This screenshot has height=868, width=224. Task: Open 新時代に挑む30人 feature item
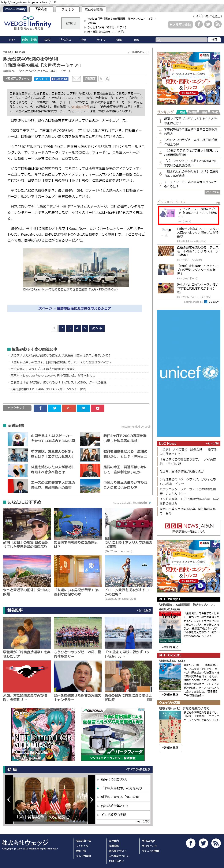114,779
